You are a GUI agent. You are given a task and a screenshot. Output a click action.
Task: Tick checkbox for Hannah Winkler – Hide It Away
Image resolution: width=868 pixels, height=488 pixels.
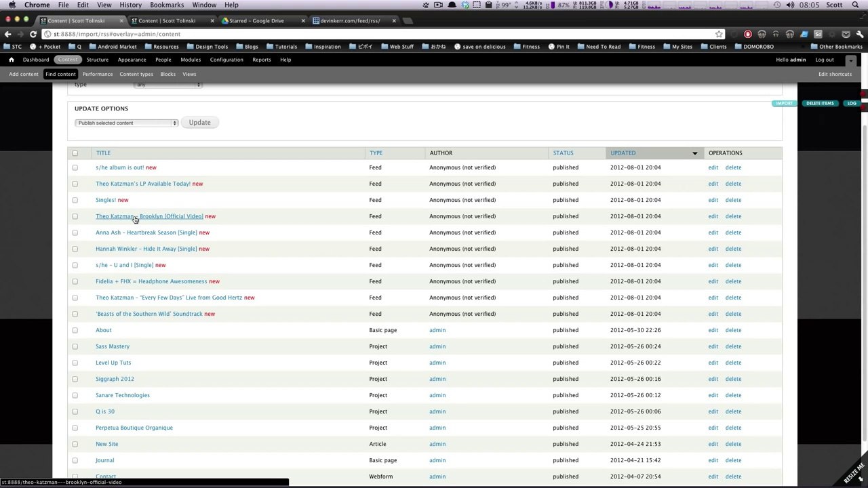click(75, 249)
